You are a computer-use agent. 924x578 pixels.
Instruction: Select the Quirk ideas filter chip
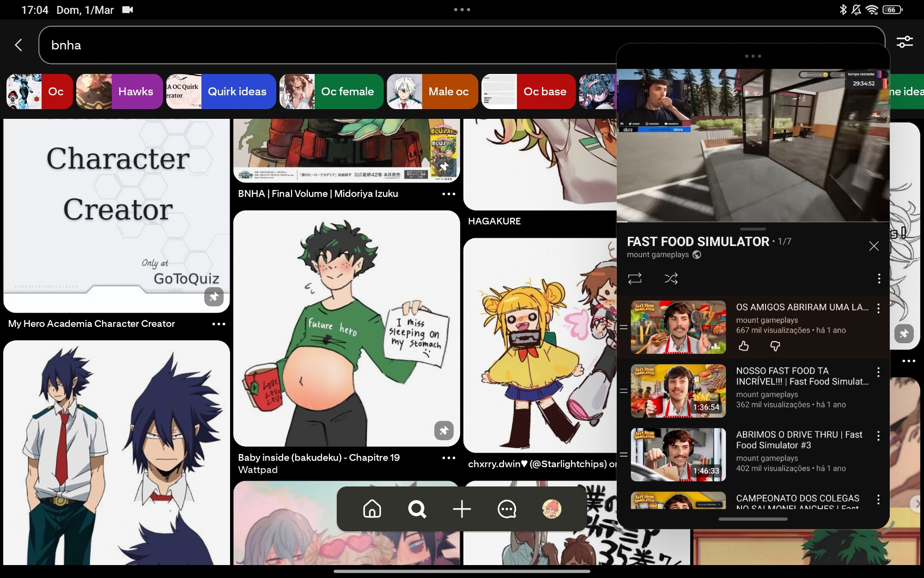(221, 92)
